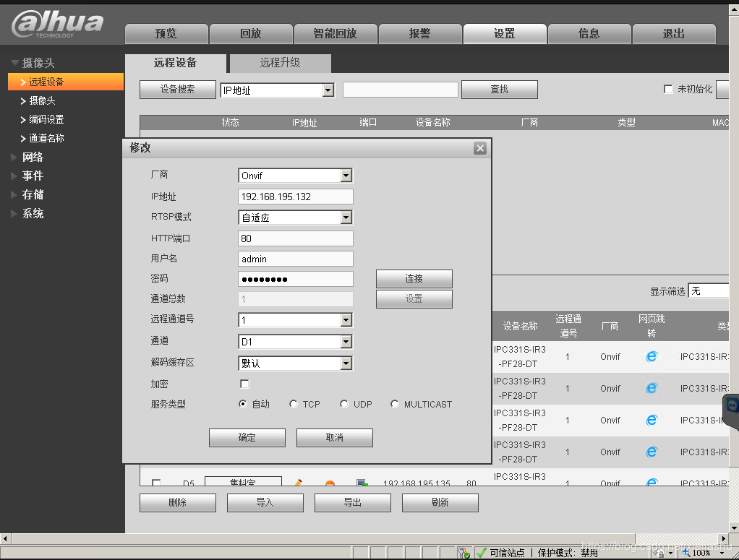The image size is (739, 560).
Task: Click the 取消 button
Action: 335,438
